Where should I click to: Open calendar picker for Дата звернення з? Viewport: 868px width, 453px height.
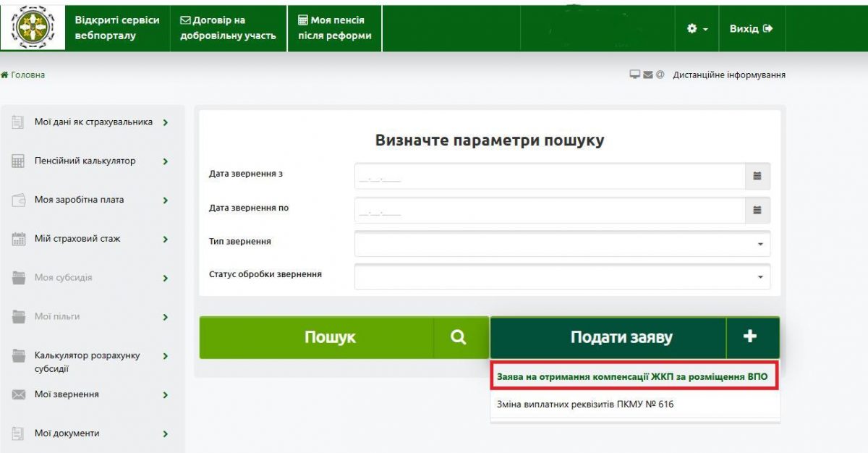coord(757,176)
